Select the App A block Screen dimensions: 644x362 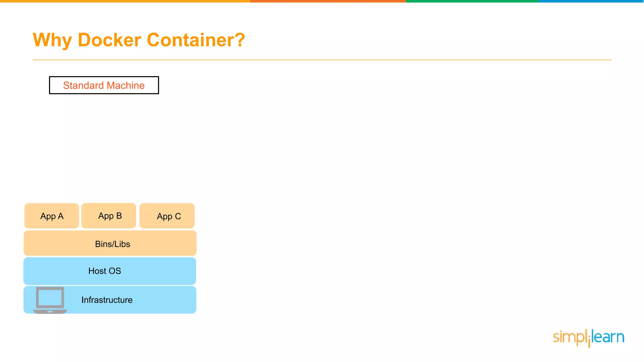click(x=52, y=216)
